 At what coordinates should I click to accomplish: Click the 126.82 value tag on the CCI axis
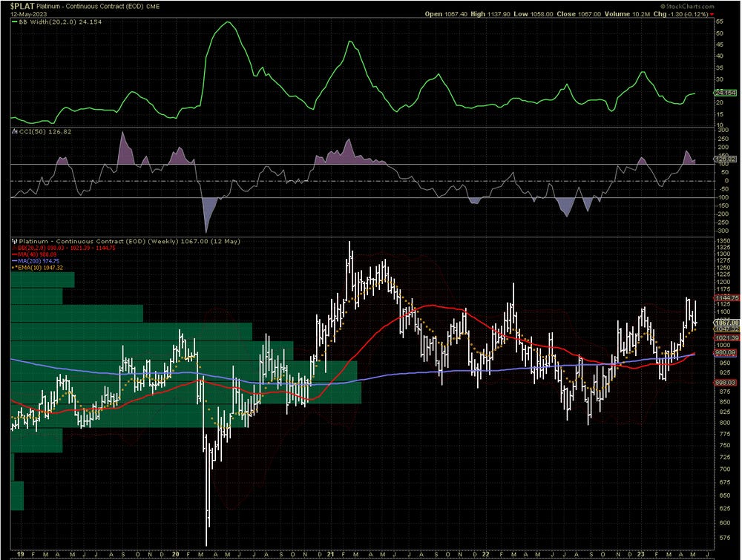pos(726,159)
